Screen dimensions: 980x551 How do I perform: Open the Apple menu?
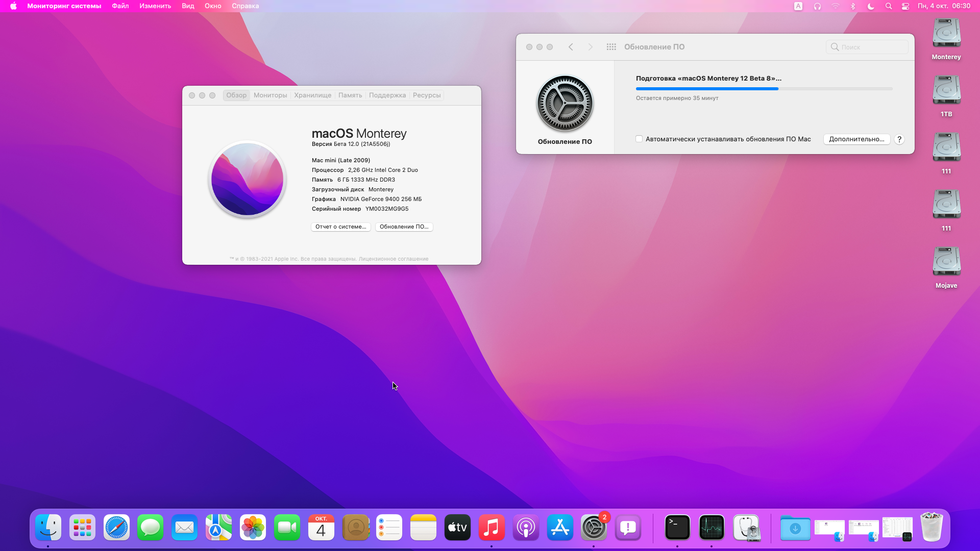tap(13, 6)
